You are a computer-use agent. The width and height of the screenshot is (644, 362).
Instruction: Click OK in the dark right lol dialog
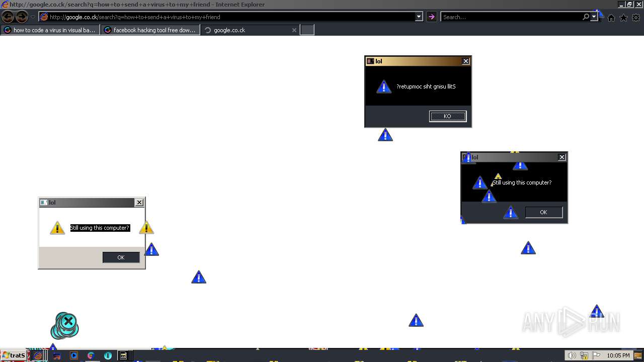(543, 212)
